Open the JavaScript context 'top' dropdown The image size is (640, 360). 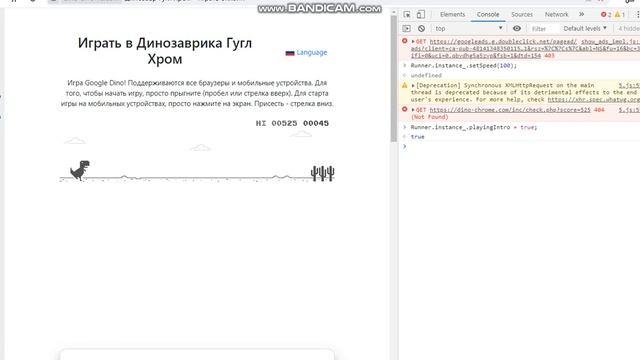coord(469,29)
